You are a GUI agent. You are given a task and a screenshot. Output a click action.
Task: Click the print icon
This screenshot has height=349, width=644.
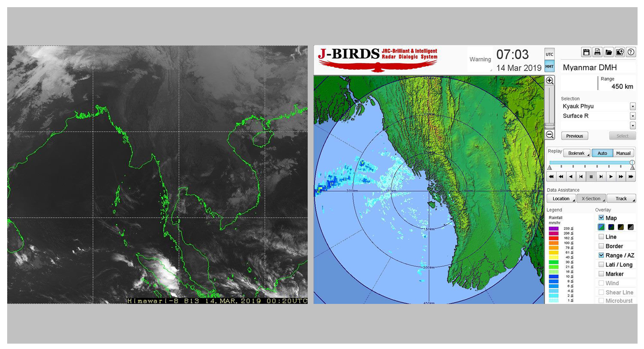[x=597, y=52]
